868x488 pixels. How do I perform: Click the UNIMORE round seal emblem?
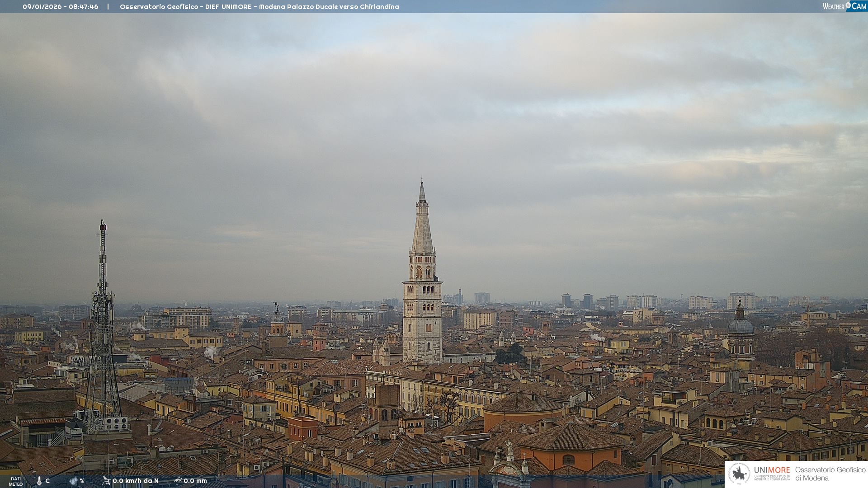tap(739, 474)
